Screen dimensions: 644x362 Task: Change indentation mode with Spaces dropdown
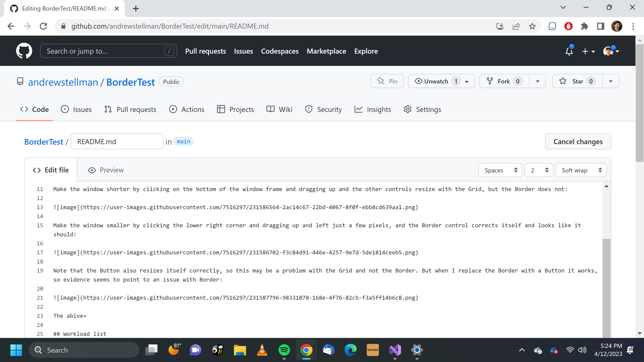(x=500, y=170)
